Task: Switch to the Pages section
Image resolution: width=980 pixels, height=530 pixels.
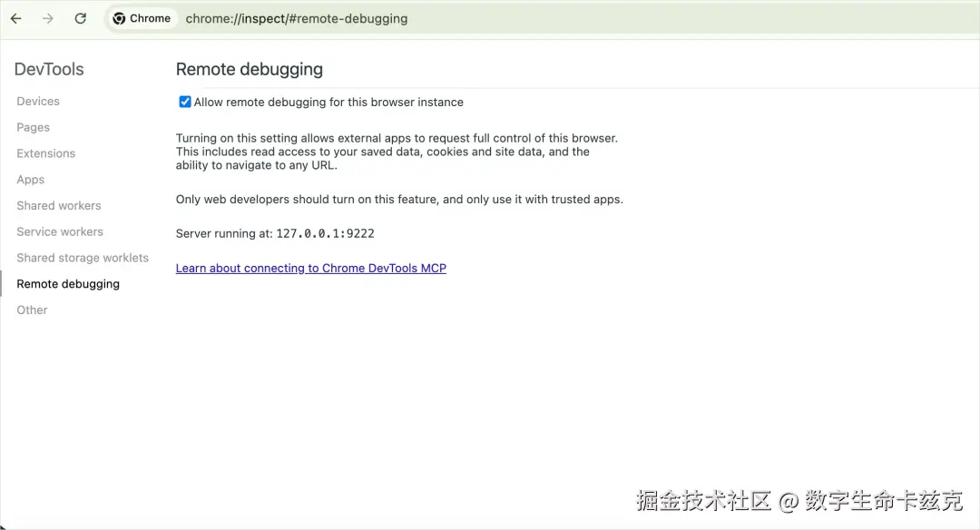Action: coord(33,127)
